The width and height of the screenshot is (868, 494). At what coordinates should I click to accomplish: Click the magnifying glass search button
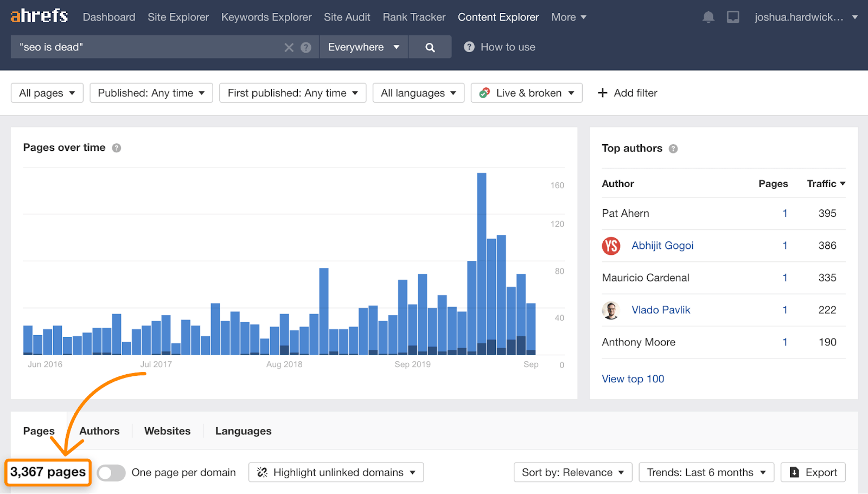430,48
